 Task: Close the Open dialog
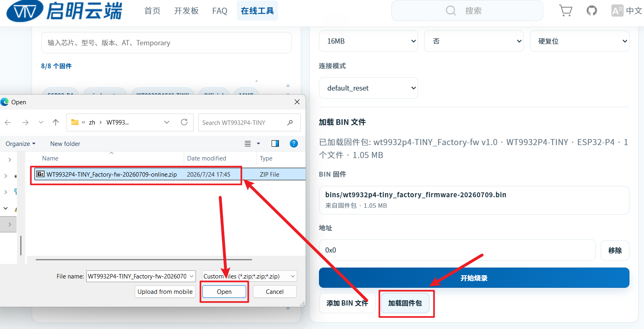tap(297, 102)
